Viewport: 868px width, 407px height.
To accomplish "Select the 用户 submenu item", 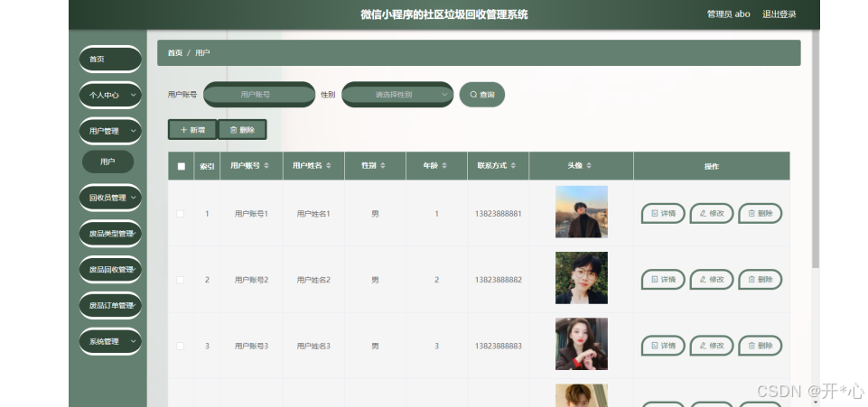I will [108, 162].
